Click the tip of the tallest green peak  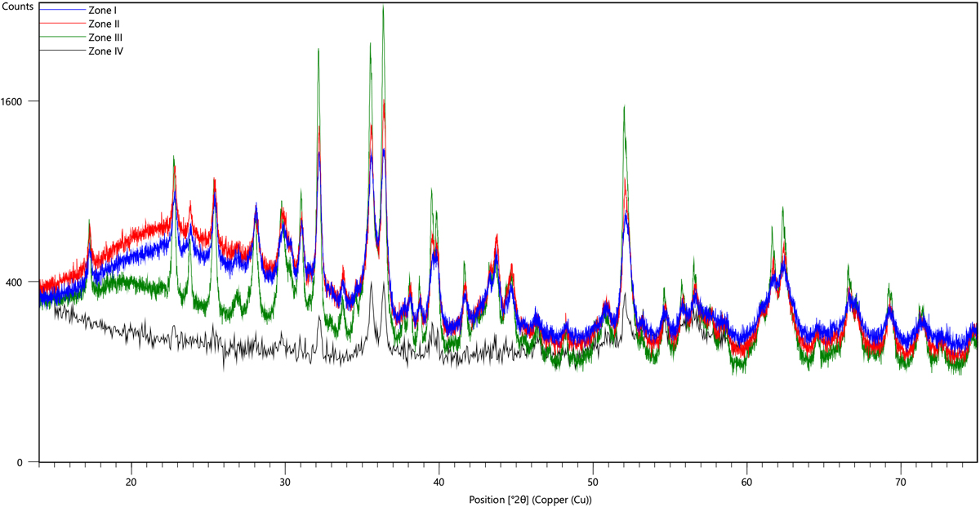[x=383, y=7]
